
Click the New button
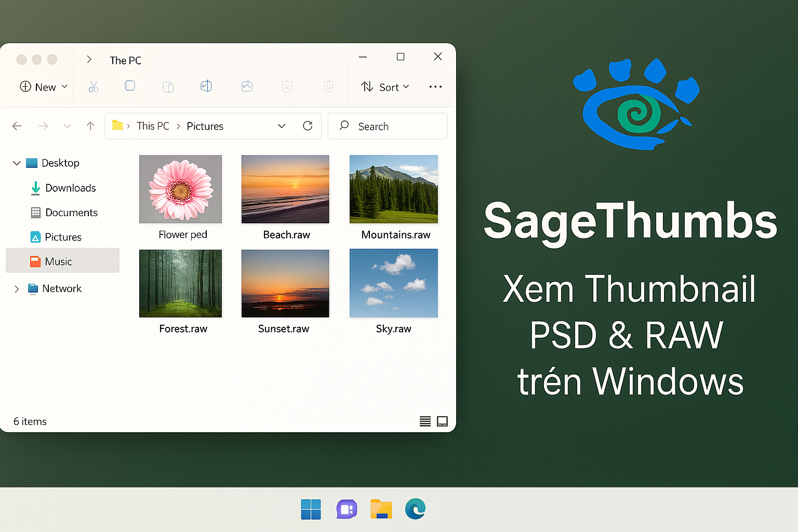(x=44, y=87)
